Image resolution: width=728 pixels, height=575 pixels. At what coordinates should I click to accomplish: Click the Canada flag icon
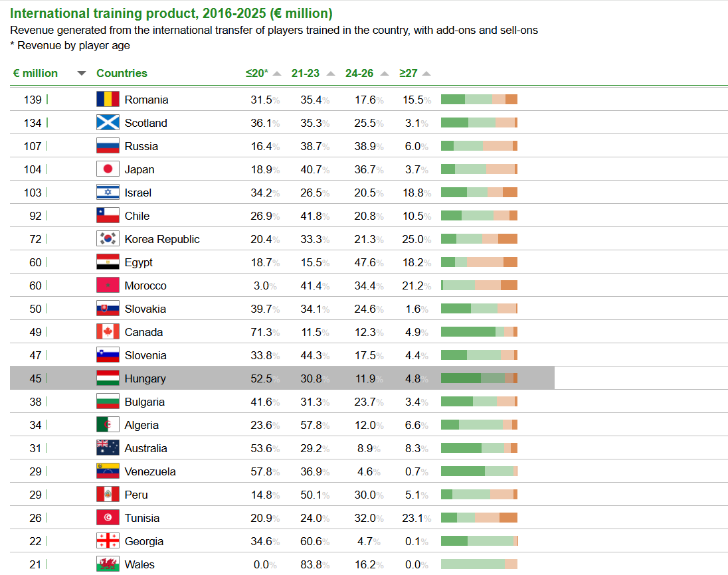[108, 332]
